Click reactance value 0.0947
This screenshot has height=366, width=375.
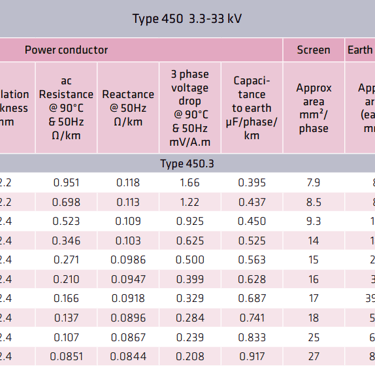(128, 279)
